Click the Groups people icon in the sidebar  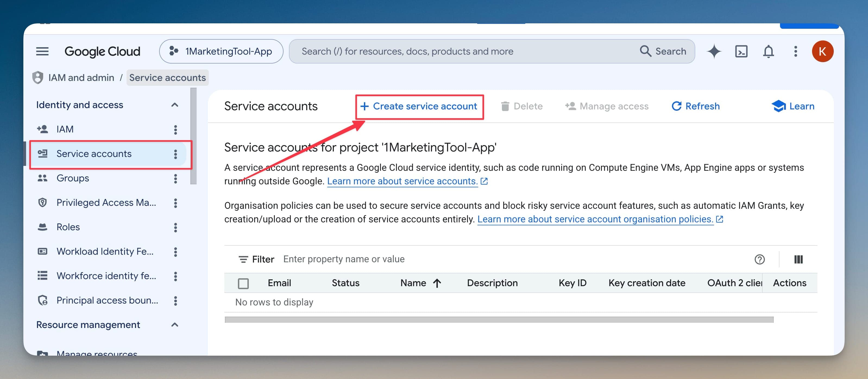point(42,178)
